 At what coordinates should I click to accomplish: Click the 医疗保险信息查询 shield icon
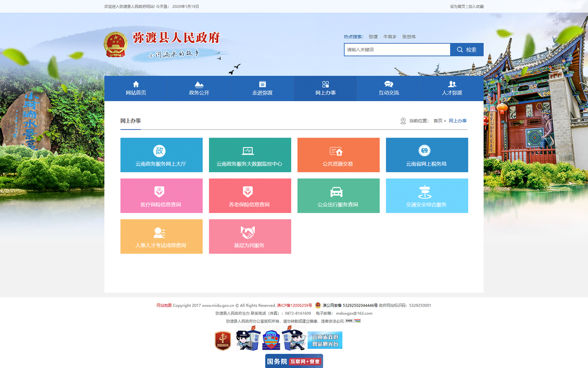pos(159,191)
